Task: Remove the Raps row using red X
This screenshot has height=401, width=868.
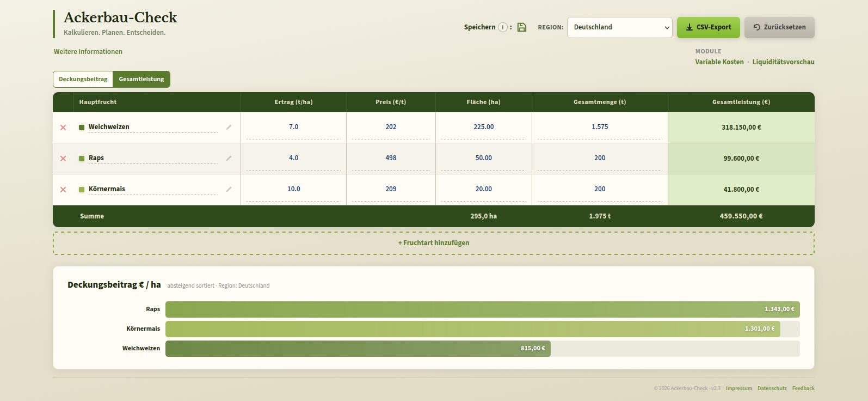Action: pyautogui.click(x=63, y=159)
